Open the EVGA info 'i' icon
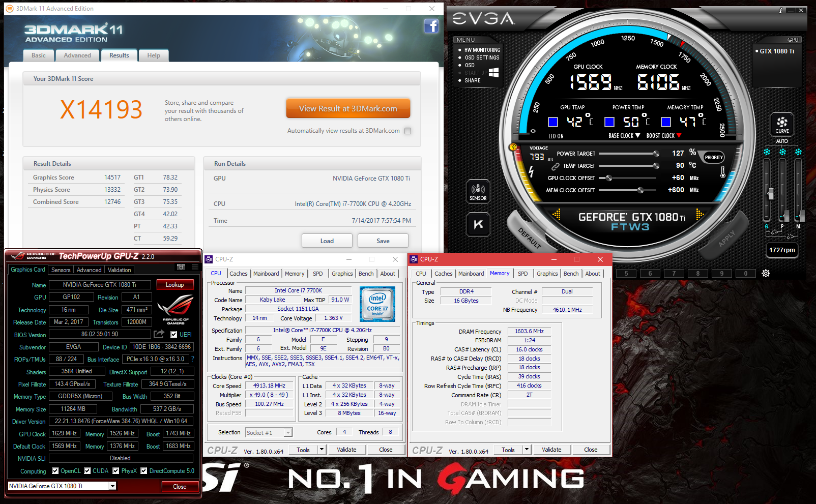The image size is (816, 504). click(780, 10)
